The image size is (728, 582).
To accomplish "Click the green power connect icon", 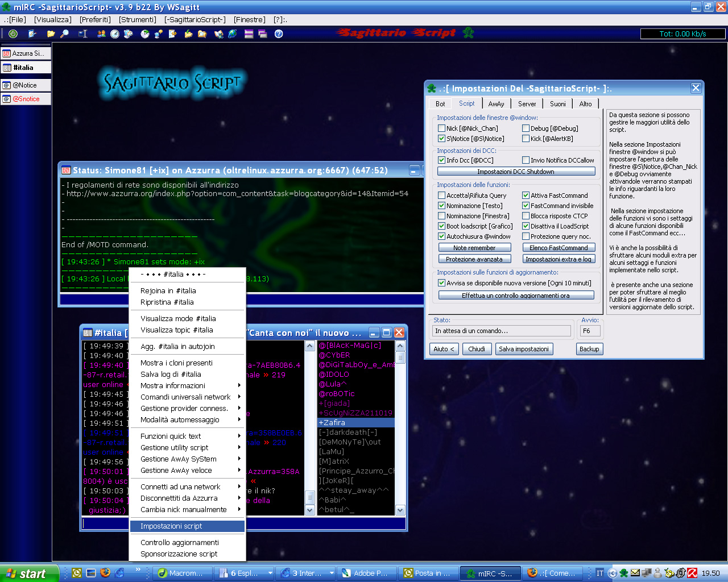I will click(x=13, y=34).
